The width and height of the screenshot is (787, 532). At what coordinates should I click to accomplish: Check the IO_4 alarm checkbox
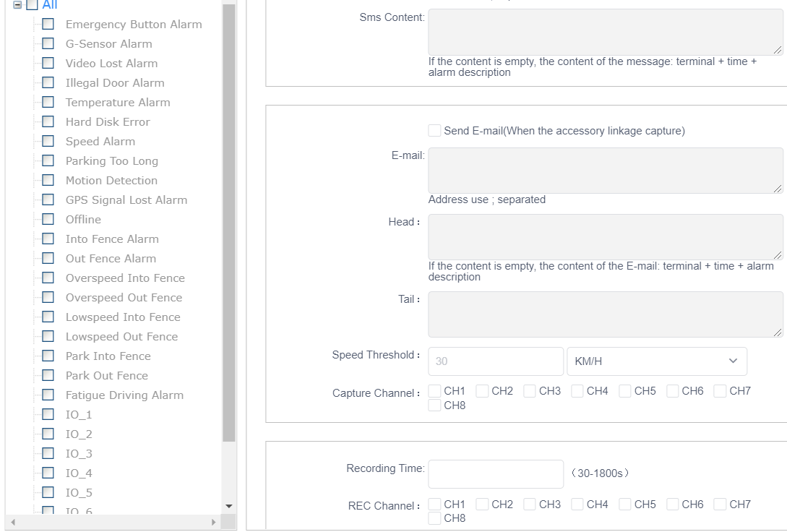pos(48,473)
